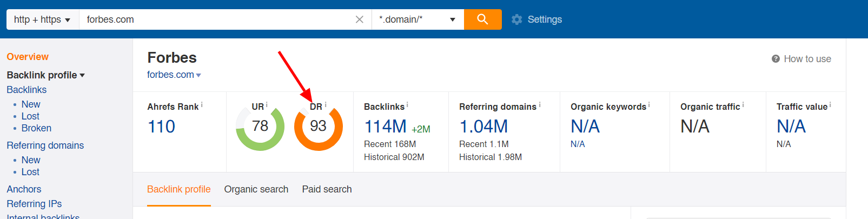The image size is (868, 219).
Task: Expand the forbes.com domain dropdown arrow
Action: click(198, 75)
